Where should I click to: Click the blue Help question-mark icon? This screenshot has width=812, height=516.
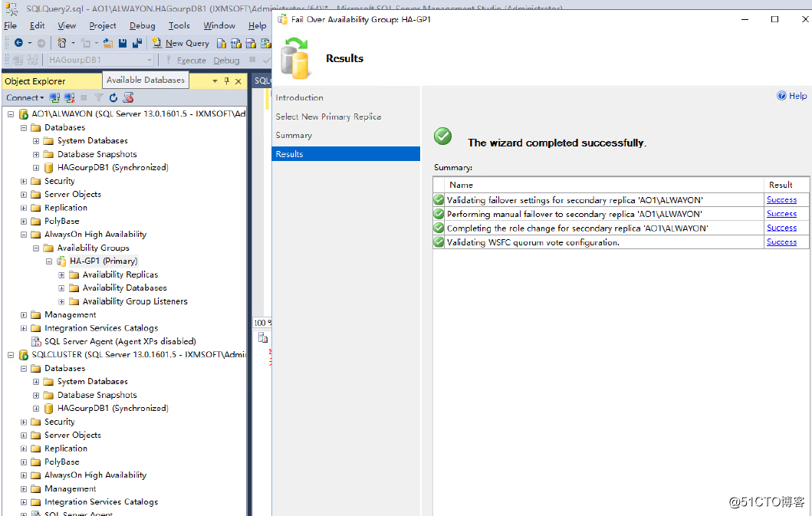(781, 95)
